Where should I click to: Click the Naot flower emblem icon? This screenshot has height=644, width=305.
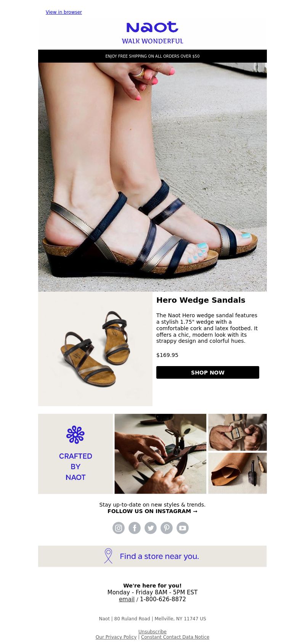pos(75,435)
